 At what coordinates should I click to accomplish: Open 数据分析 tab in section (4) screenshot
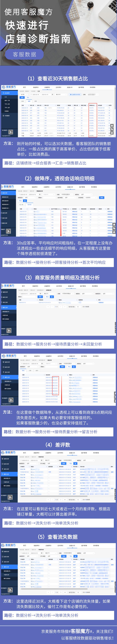pos(72,453)
